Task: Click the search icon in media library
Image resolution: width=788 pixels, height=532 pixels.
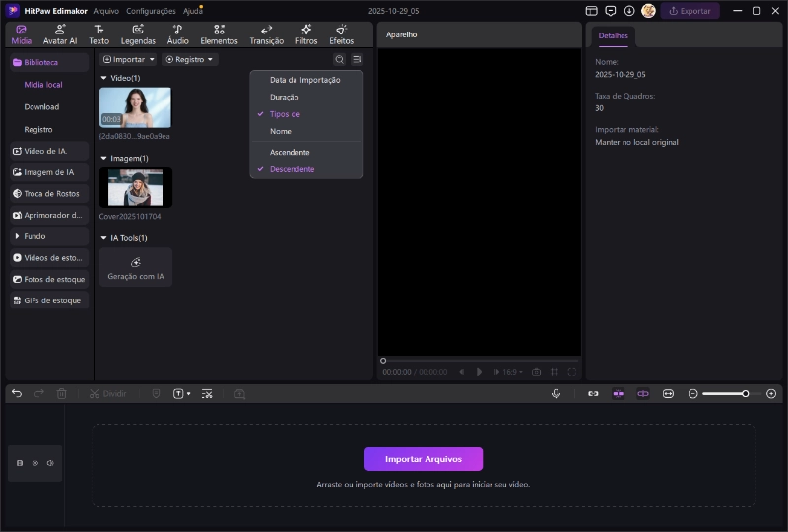Action: 339,60
